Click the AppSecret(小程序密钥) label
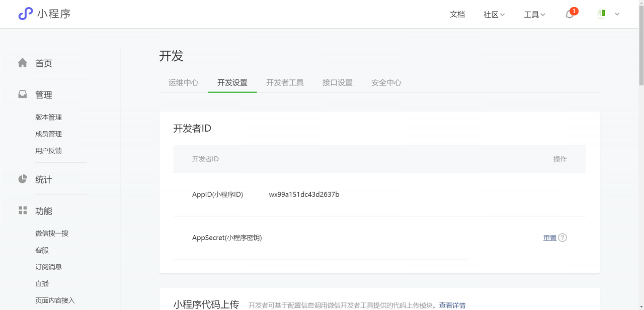The height and width of the screenshot is (310, 644). click(227, 238)
